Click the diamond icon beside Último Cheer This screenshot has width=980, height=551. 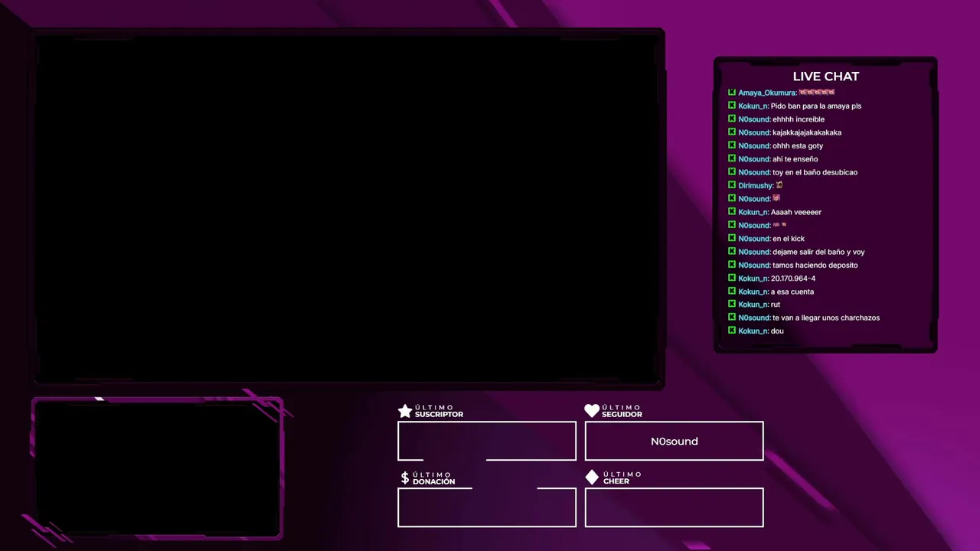pyautogui.click(x=592, y=478)
